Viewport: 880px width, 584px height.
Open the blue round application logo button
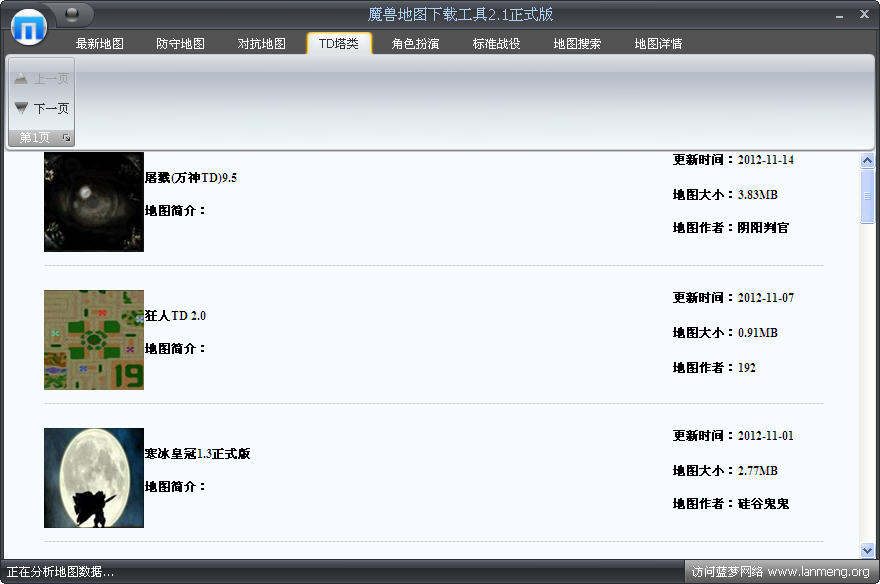29,27
